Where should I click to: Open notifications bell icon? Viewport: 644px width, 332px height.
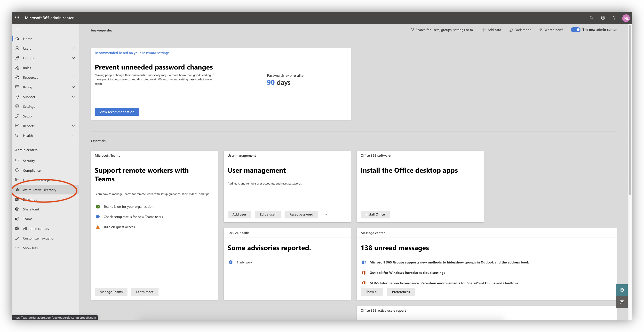coord(591,17)
